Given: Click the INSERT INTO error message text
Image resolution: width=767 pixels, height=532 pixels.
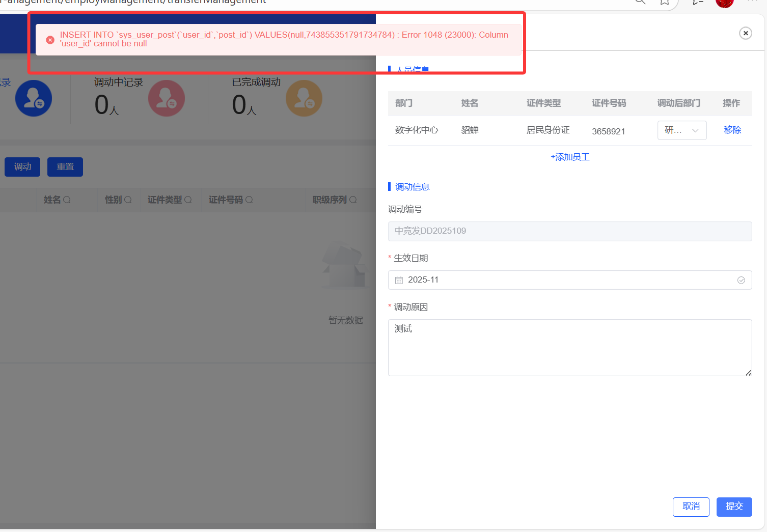Looking at the screenshot, I should (284, 39).
